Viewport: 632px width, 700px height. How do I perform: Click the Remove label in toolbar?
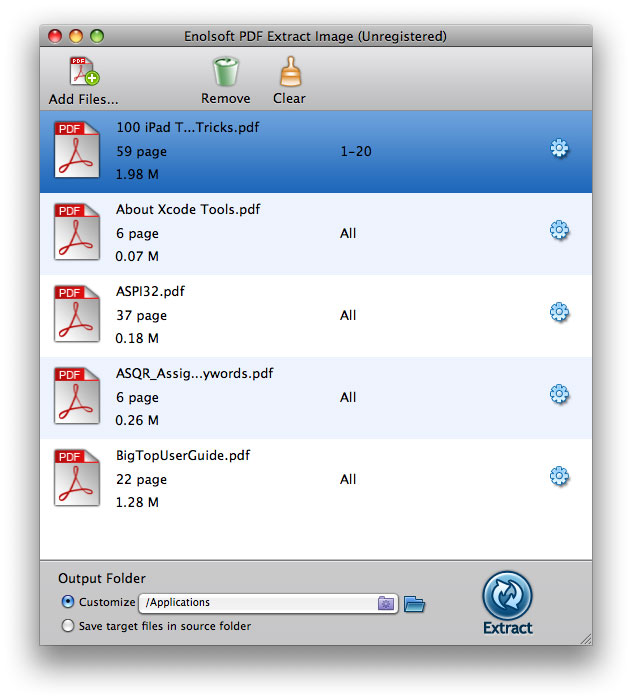pos(226,98)
